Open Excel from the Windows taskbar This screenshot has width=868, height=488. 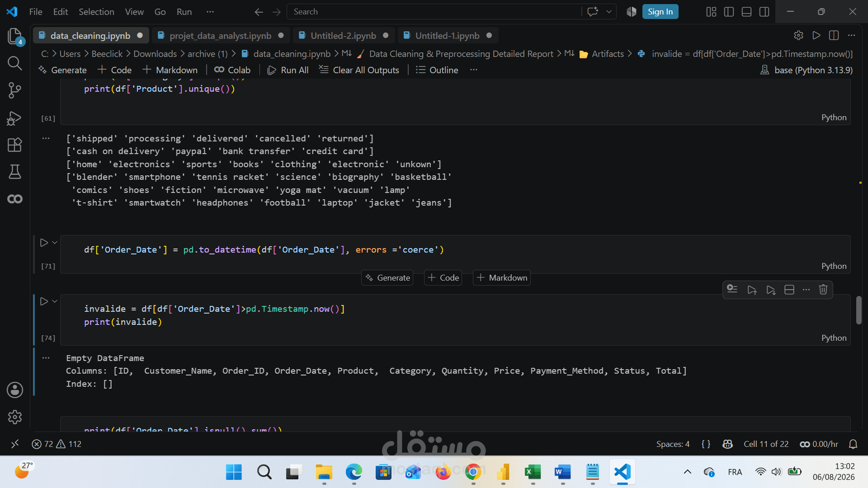coord(533,473)
